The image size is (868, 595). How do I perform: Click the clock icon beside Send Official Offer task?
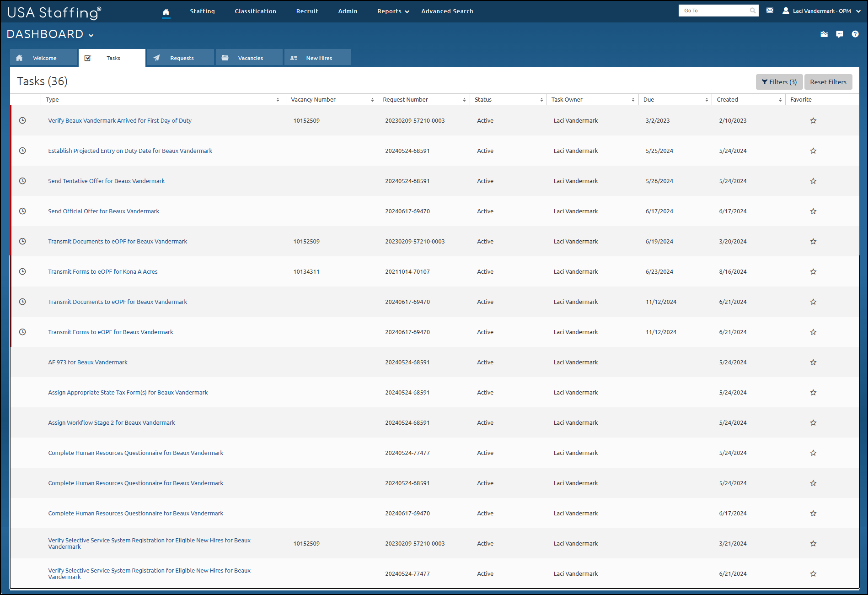pos(23,211)
